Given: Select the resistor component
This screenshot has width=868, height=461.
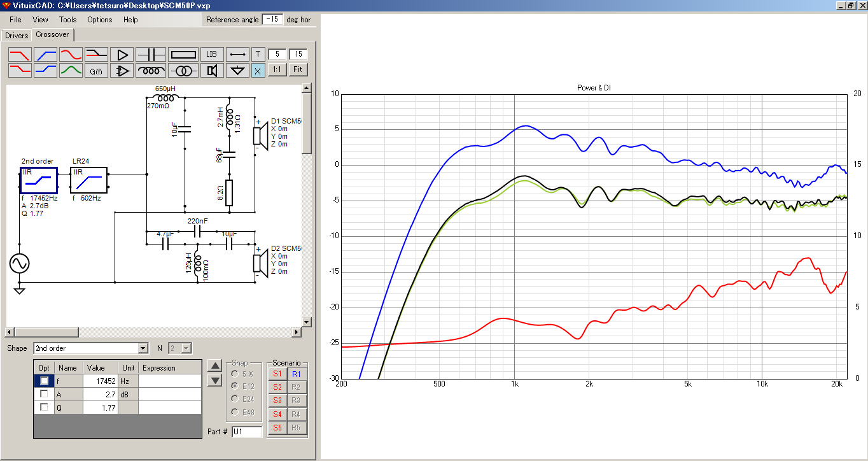Looking at the screenshot, I should tap(184, 55).
